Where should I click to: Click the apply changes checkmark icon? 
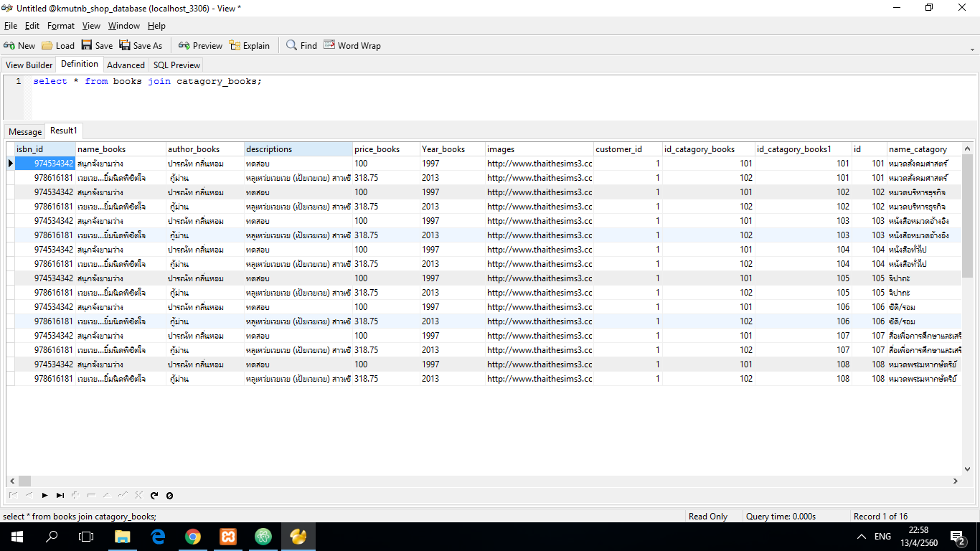[x=123, y=495]
